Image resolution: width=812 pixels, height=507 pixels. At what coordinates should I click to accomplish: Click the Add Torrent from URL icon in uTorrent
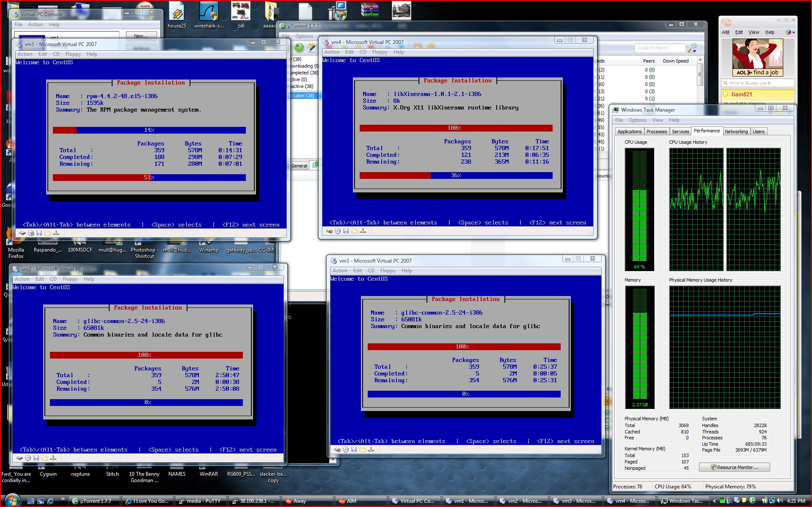299,48
